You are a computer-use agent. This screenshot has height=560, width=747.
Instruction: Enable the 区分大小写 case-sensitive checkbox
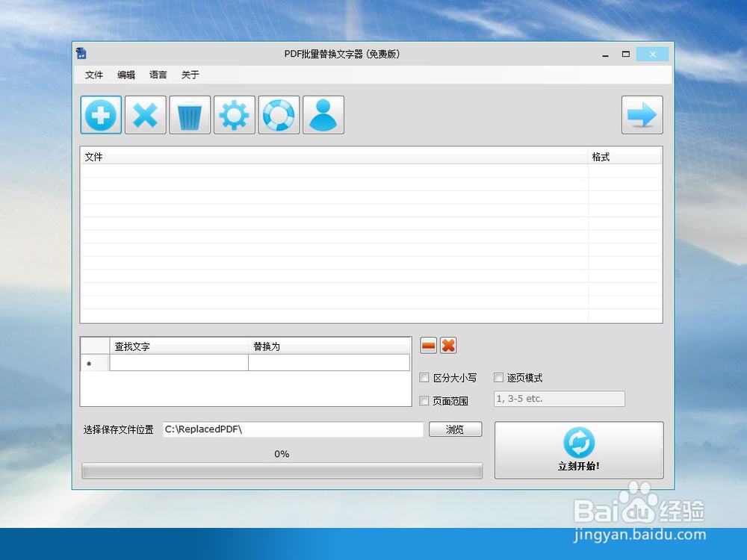point(424,377)
